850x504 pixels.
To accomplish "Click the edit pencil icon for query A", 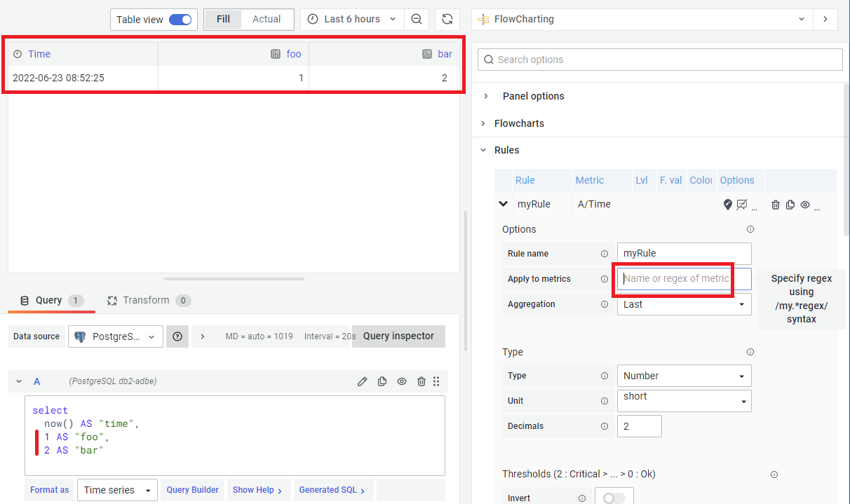I will point(363,381).
